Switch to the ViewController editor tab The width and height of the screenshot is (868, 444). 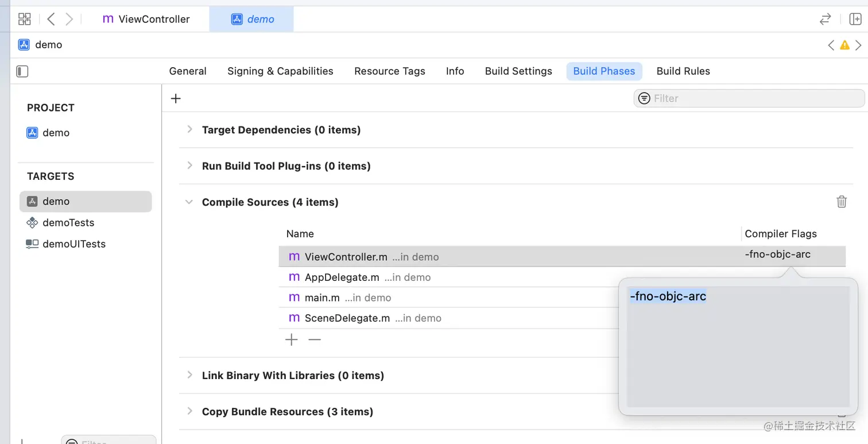pyautogui.click(x=146, y=19)
